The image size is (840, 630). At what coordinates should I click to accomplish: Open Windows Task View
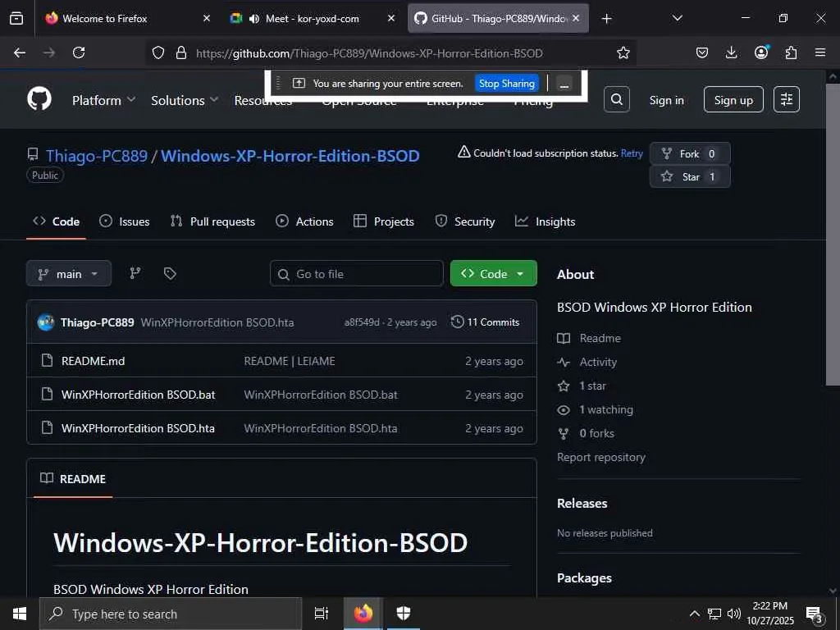pyautogui.click(x=321, y=614)
